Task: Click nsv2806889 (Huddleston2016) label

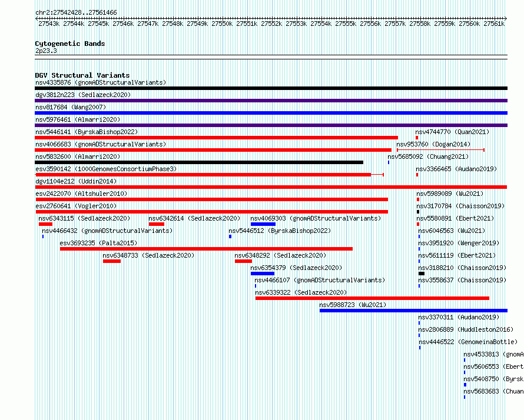Action: point(466,329)
